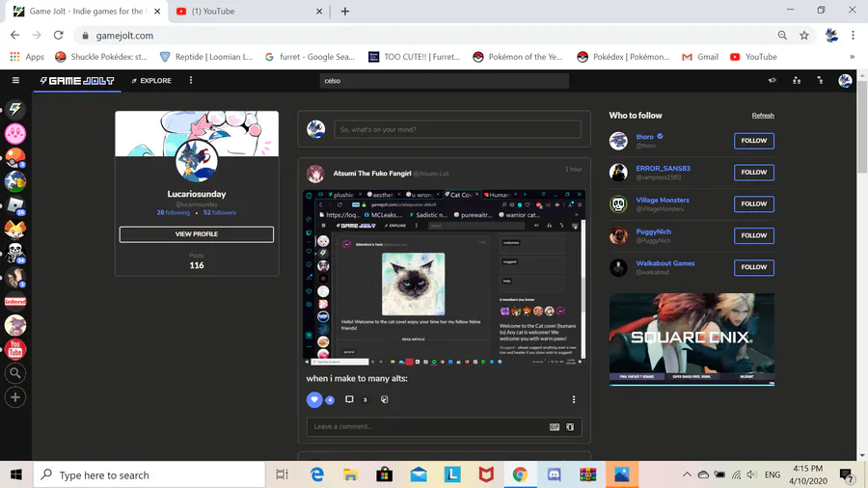Screen dimensions: 868x488
Task: Open Village Monsters profile link
Action: (x=663, y=200)
